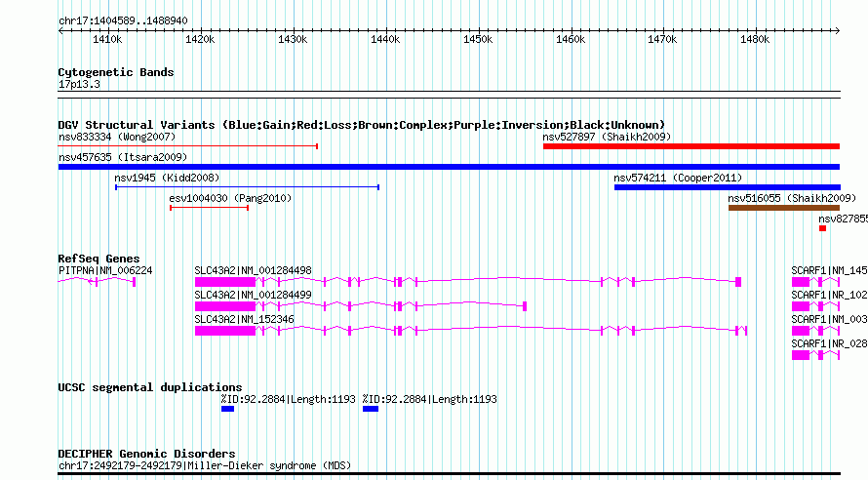
Task: Click the first segmental duplication blue block
Action: pos(227,409)
